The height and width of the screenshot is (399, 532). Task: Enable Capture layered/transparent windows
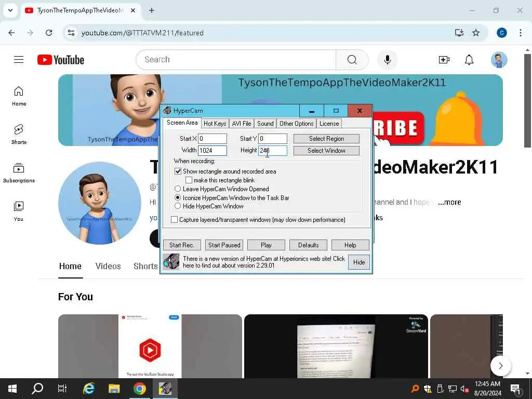(x=174, y=220)
